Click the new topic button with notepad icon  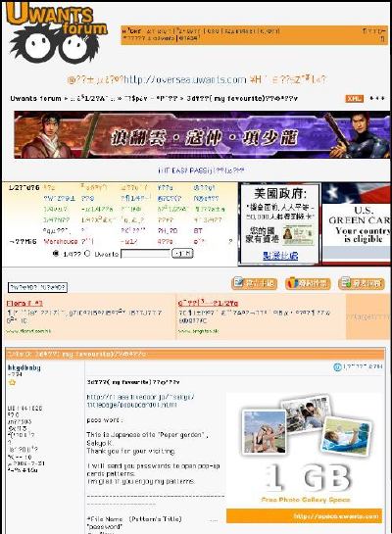[x=255, y=283]
